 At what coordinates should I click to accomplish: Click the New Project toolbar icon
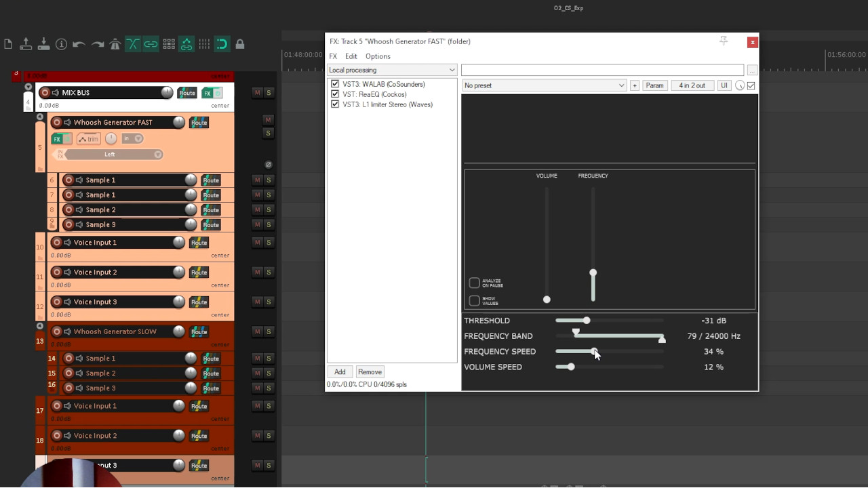point(8,44)
